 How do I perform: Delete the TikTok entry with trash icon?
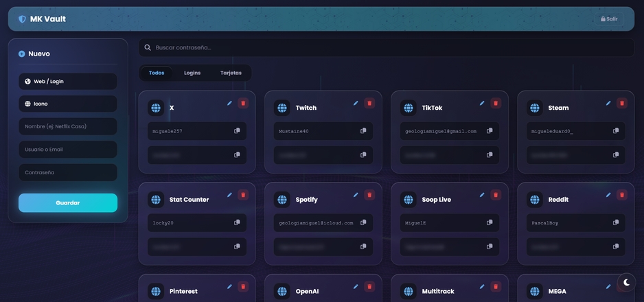(x=496, y=103)
